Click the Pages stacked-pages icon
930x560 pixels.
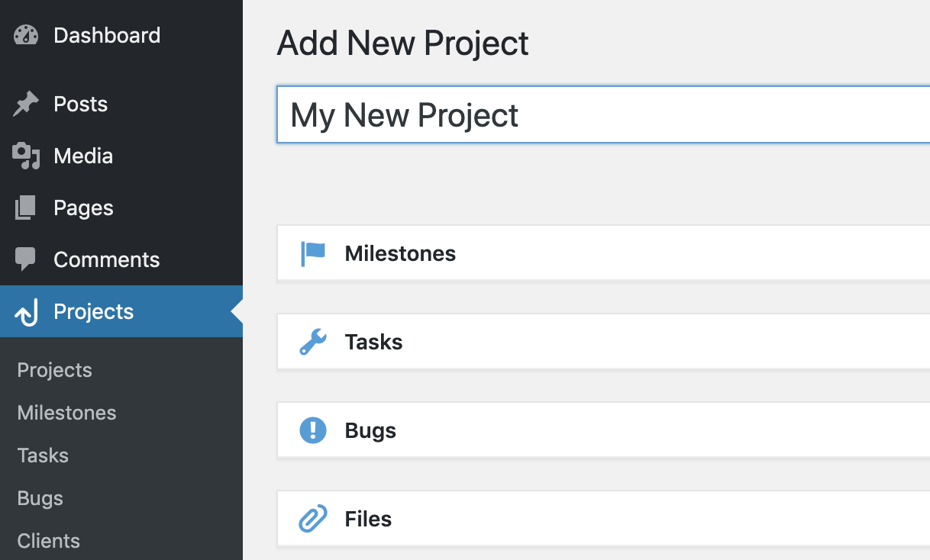coord(26,208)
